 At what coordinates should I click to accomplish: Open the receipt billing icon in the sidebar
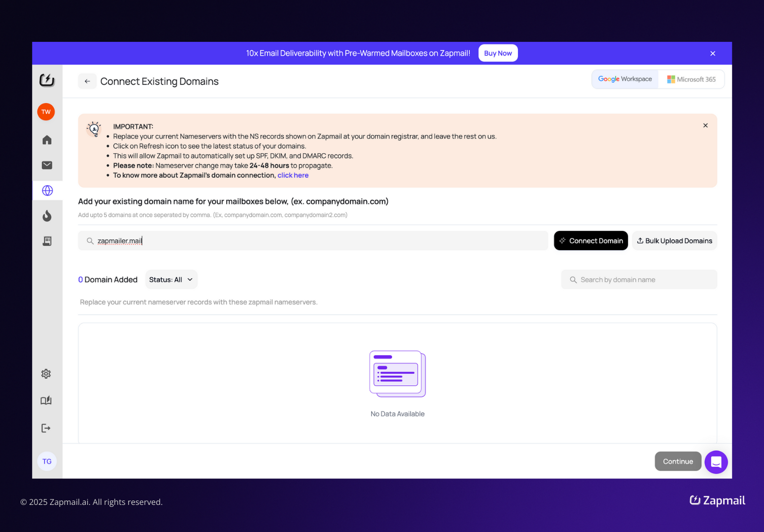[47, 241]
